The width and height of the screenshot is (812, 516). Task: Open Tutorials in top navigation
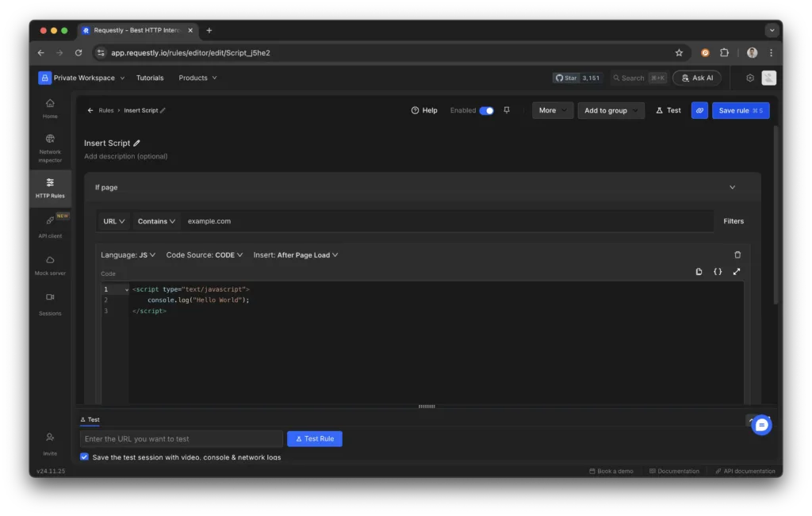click(150, 78)
